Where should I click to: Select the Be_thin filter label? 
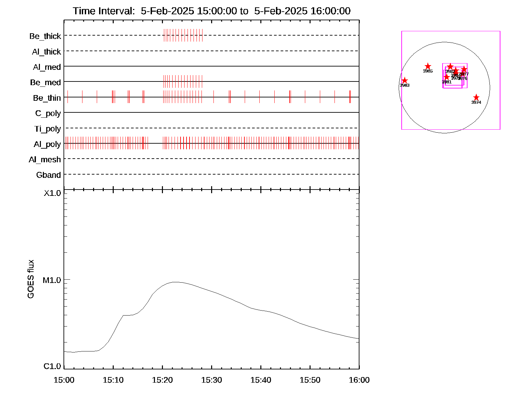[47, 98]
